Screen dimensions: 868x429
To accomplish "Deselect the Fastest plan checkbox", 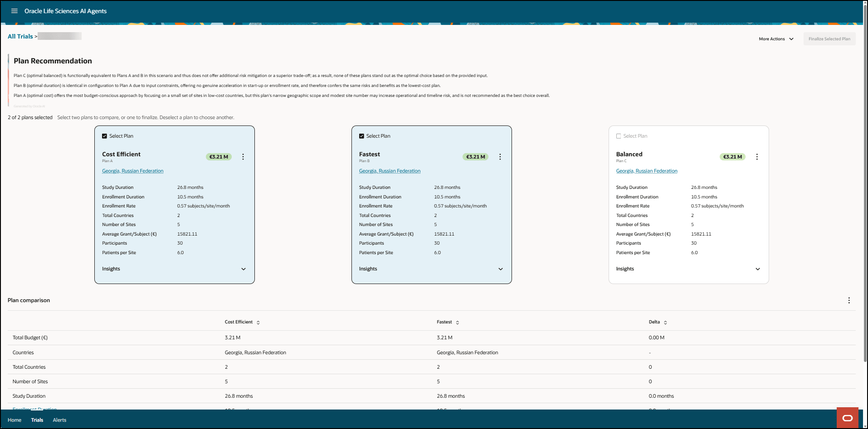I will [x=361, y=136].
